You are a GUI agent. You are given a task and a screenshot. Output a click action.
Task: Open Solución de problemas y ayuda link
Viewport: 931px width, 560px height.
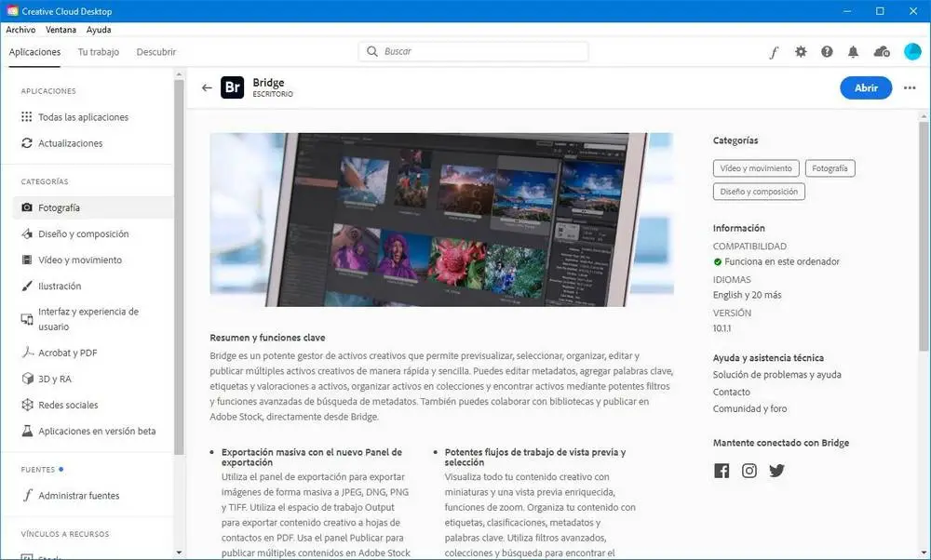(776, 375)
